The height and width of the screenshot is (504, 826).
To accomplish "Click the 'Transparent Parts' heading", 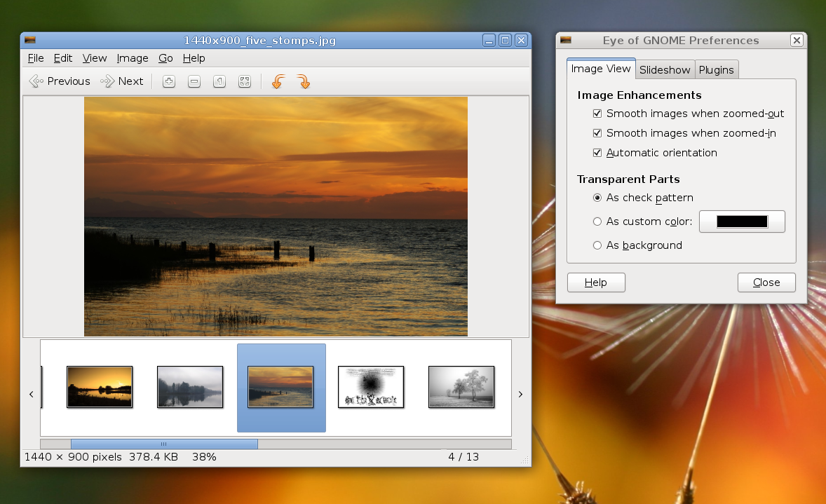I will 628,179.
